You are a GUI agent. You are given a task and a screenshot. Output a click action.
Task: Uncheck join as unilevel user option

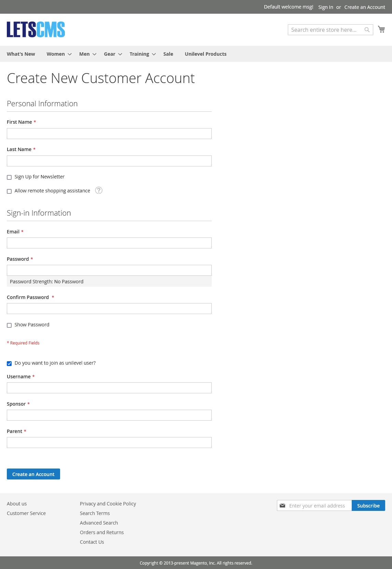tap(9, 363)
